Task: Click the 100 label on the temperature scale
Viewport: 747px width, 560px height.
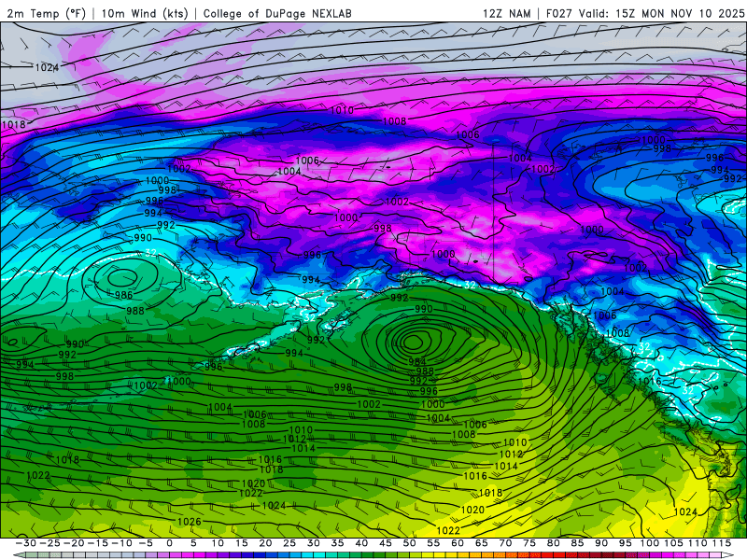Action: pos(649,543)
